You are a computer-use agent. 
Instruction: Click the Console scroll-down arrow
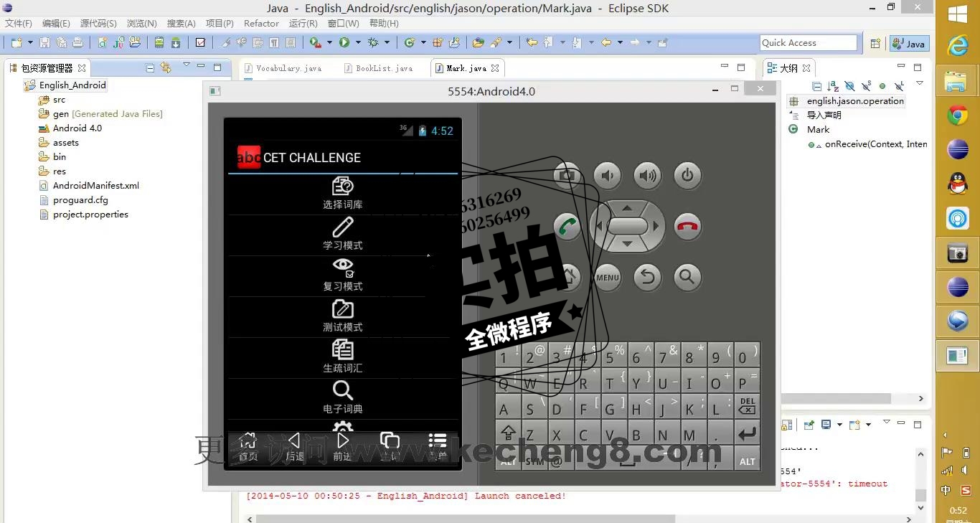click(920, 509)
